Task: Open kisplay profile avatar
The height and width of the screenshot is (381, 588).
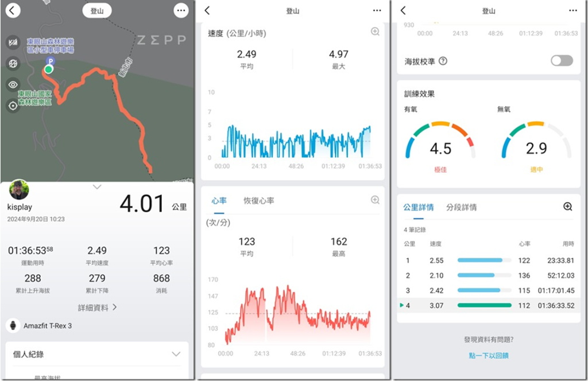Action: (19, 189)
